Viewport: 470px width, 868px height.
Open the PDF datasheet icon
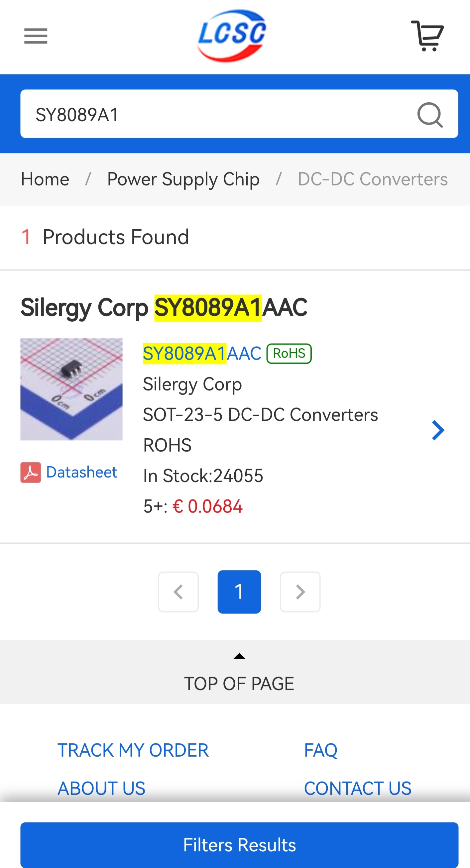tap(31, 472)
